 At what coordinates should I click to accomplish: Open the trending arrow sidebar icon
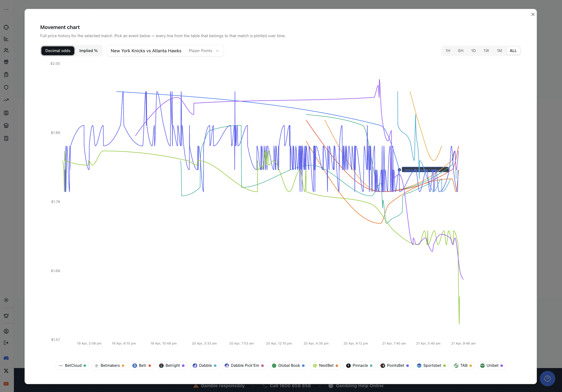point(6,100)
